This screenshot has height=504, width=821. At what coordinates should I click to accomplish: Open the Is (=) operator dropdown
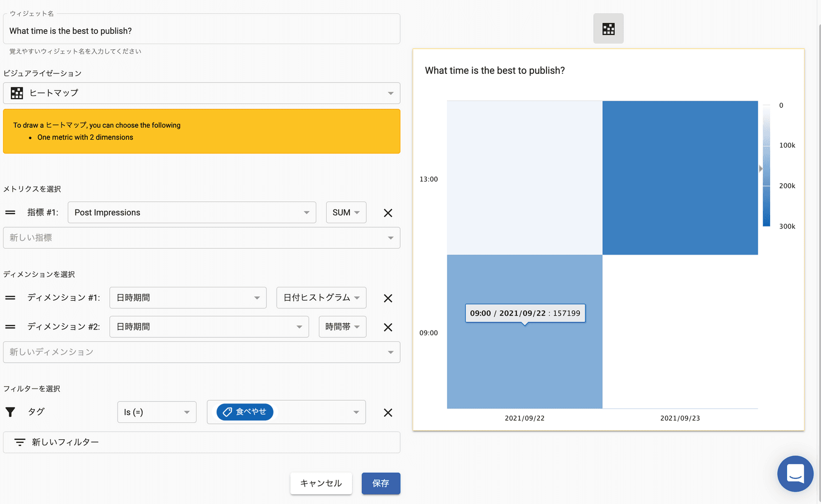point(157,412)
